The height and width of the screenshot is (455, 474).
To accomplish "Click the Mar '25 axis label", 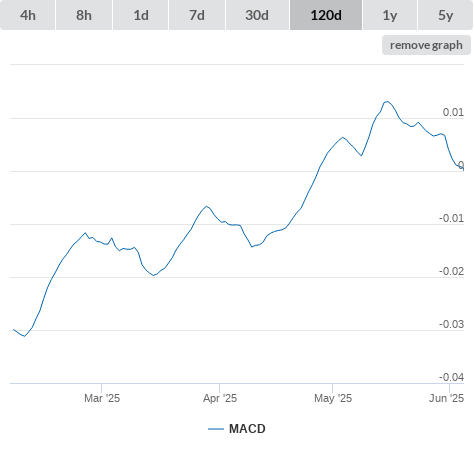I will (x=102, y=398).
